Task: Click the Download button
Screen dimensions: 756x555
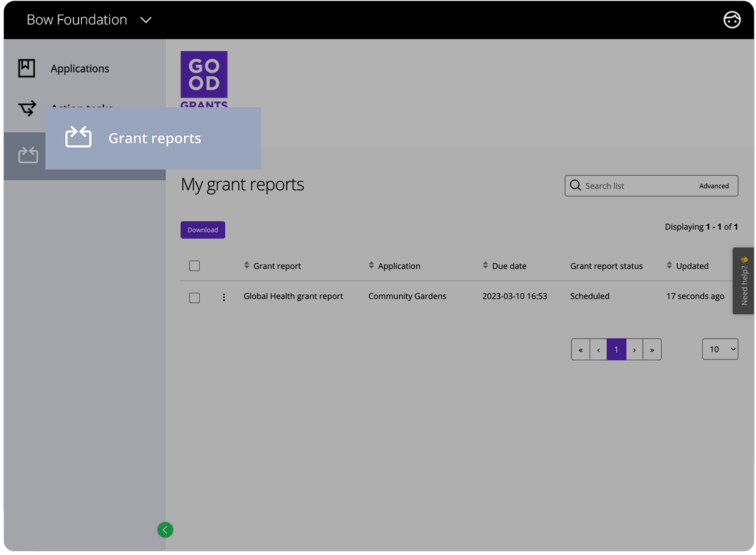Action: 203,230
